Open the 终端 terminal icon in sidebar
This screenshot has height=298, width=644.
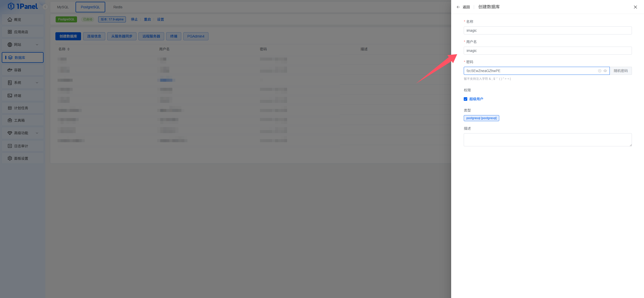[10, 95]
